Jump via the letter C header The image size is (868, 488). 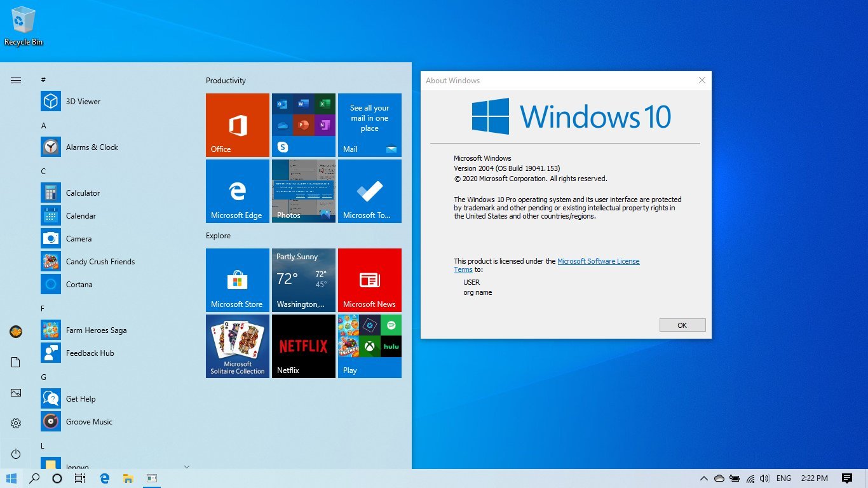(43, 172)
